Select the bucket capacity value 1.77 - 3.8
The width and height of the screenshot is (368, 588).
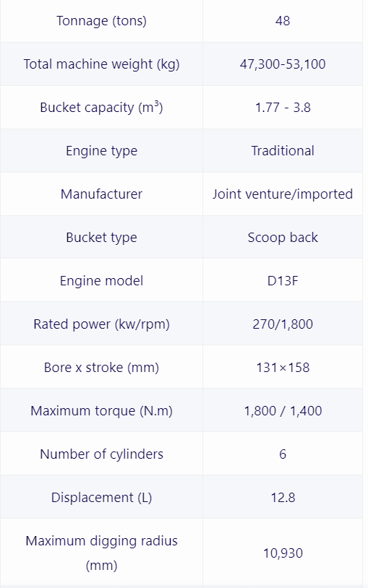click(283, 108)
